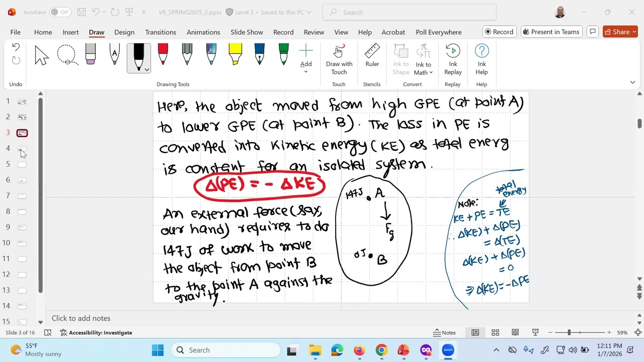Image resolution: width=644 pixels, height=362 pixels.
Task: Open the File menu
Action: [x=16, y=32]
